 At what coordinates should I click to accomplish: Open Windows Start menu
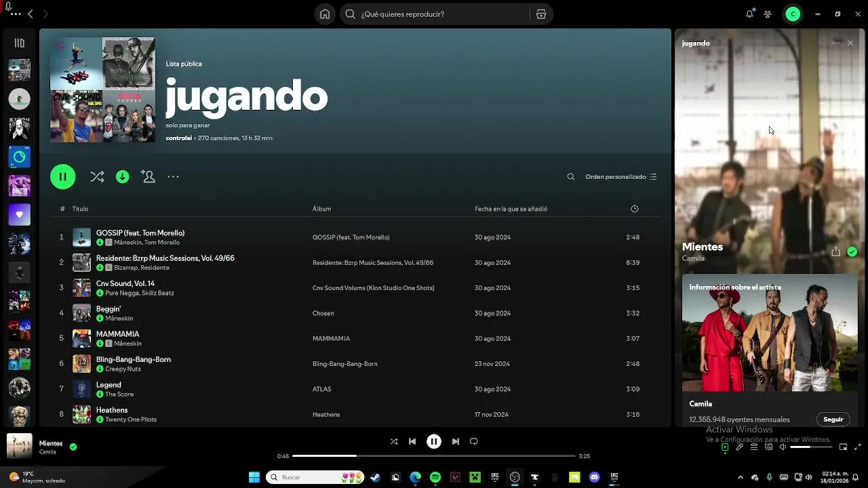[254, 477]
